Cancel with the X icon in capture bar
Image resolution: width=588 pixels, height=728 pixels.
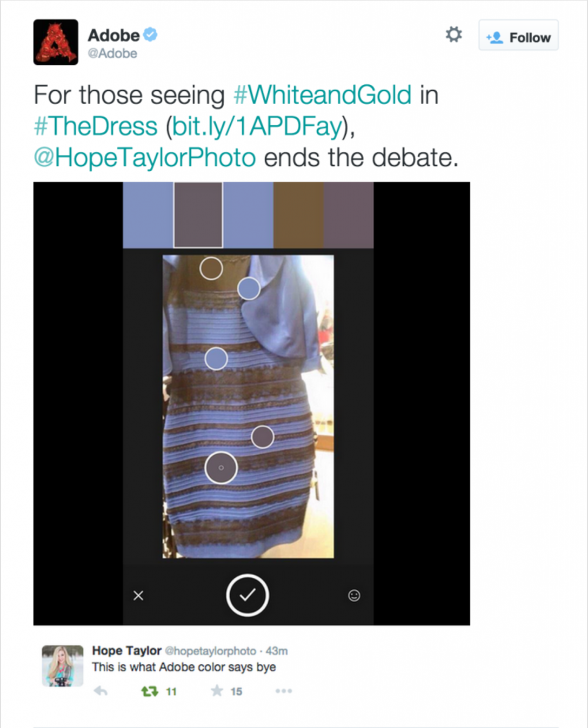pyautogui.click(x=138, y=595)
